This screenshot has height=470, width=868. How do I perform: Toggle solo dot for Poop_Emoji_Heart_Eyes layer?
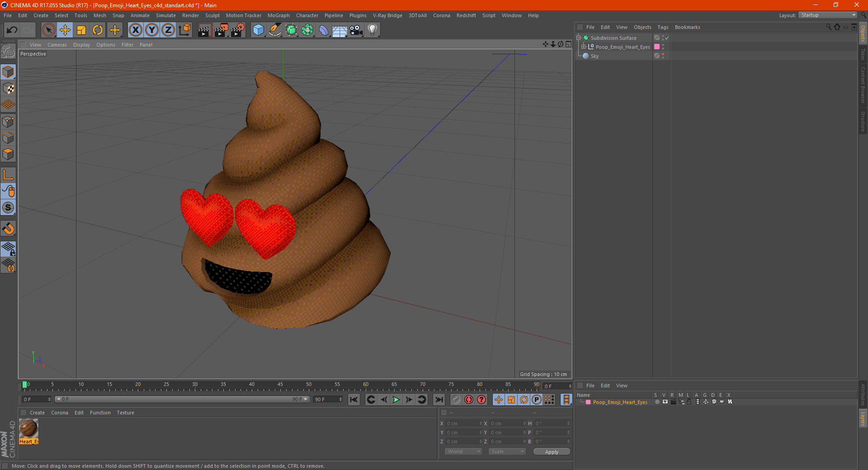point(657,402)
